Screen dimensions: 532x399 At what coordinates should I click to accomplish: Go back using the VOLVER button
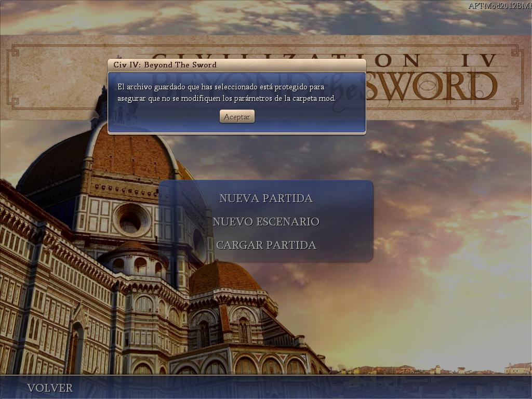(50, 388)
